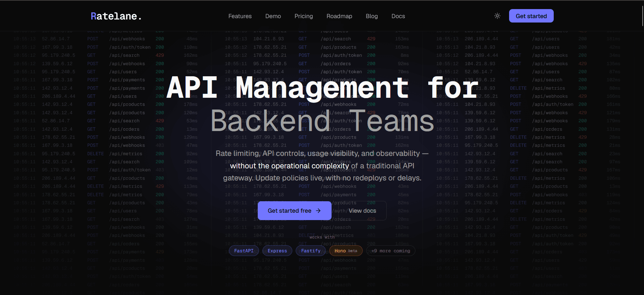
Task: Open the Features nav link
Action: click(x=240, y=16)
